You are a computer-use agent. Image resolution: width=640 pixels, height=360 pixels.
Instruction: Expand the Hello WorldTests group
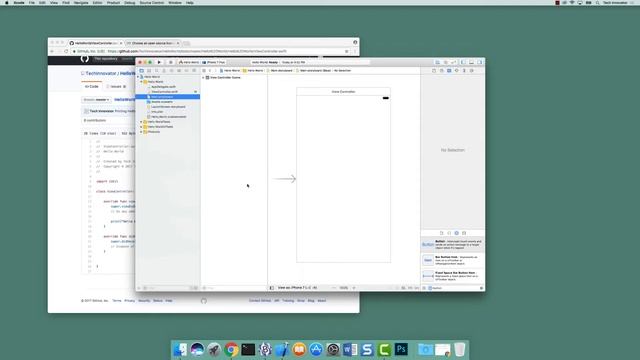pos(142,122)
